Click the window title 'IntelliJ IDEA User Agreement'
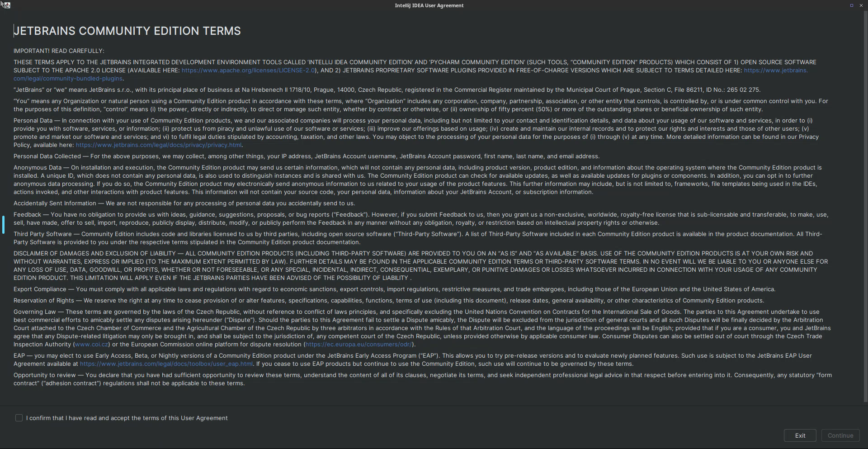The height and width of the screenshot is (449, 868). (x=429, y=5)
